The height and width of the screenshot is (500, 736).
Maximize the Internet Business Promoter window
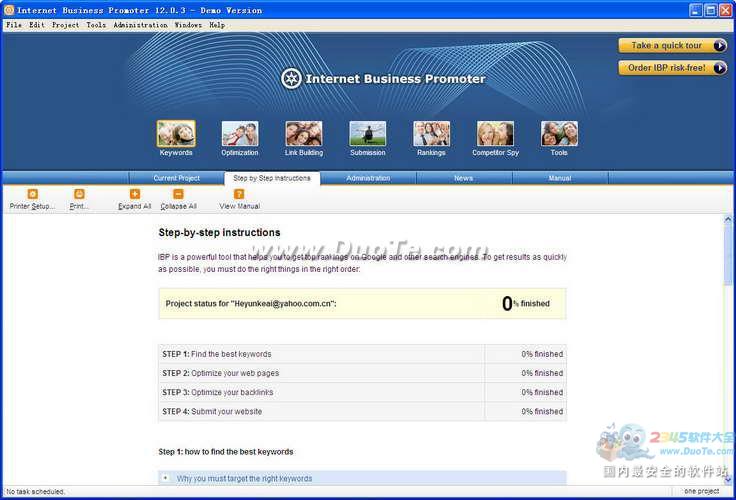[711, 10]
